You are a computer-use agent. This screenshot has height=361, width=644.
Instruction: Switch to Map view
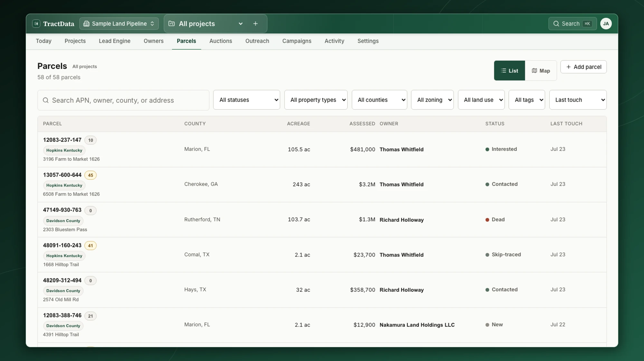tap(541, 71)
